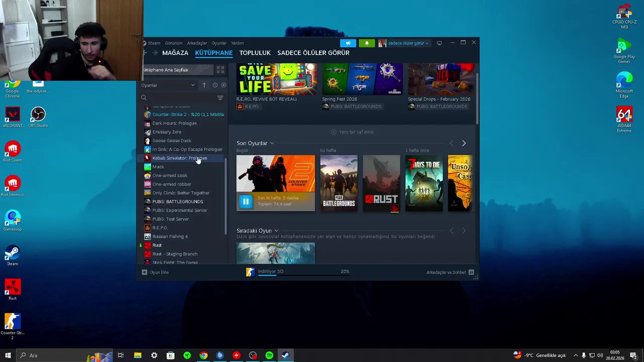The image size is (644, 362).
Task: Open OBS Studio desktop shortcut
Action: pyautogui.click(x=38, y=117)
